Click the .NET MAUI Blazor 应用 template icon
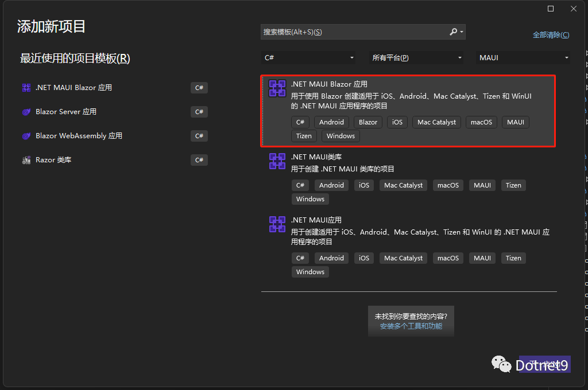 coord(277,88)
